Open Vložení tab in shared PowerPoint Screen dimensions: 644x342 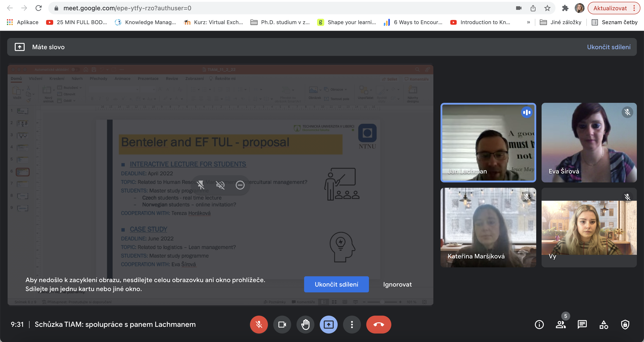coord(35,78)
